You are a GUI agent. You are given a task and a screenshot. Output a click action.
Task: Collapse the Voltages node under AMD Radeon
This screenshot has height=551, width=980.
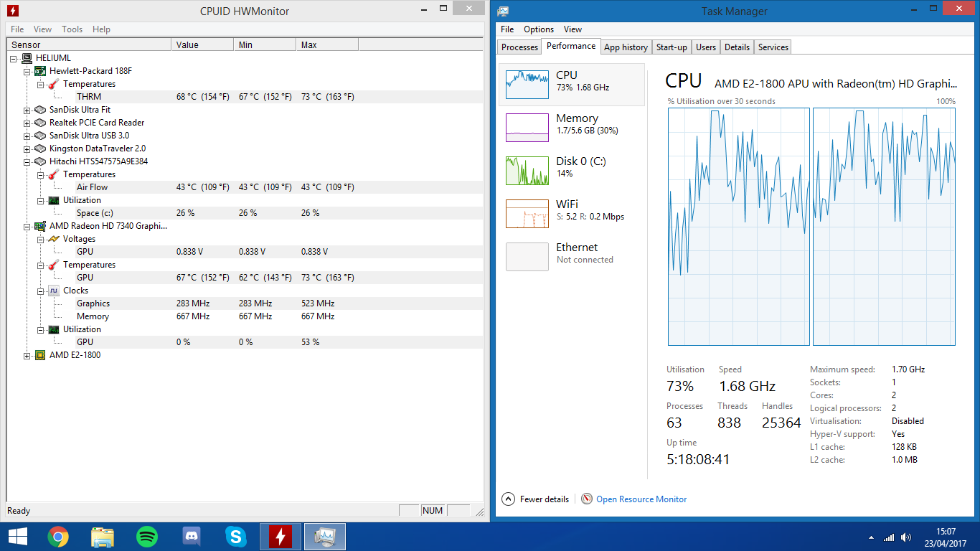[x=41, y=239]
